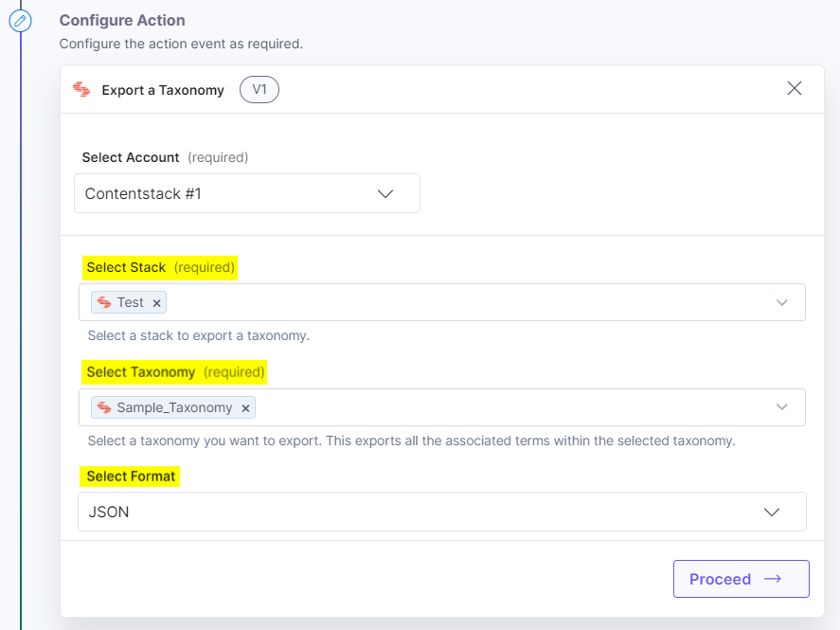The image size is (840, 630).
Task: Open the Select Format JSON dropdown
Action: (442, 512)
